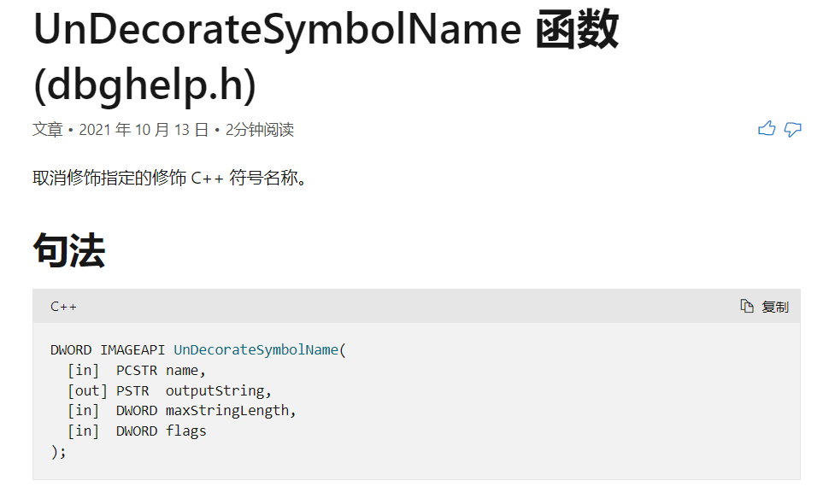Click the closing ); line of code
Viewport: 835px width, 504px height.
click(58, 451)
